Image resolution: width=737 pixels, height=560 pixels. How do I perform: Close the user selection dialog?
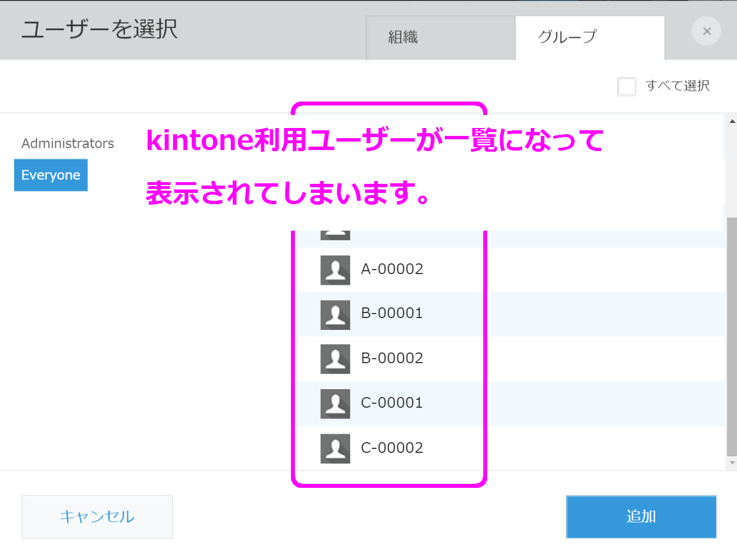pos(707,32)
